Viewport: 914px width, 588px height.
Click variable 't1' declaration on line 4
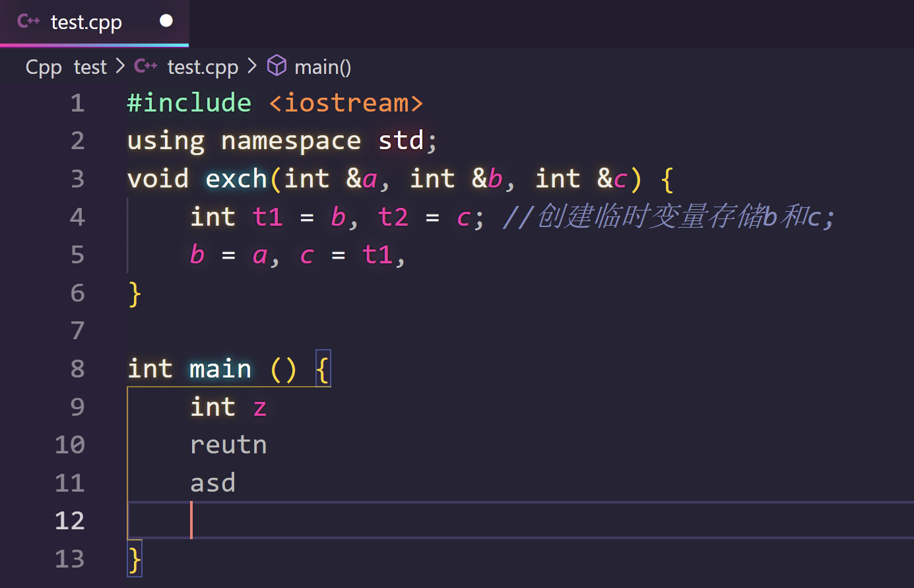point(267,217)
